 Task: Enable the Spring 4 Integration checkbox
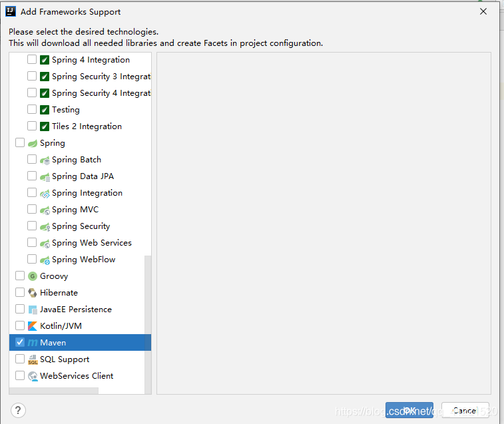(32, 59)
